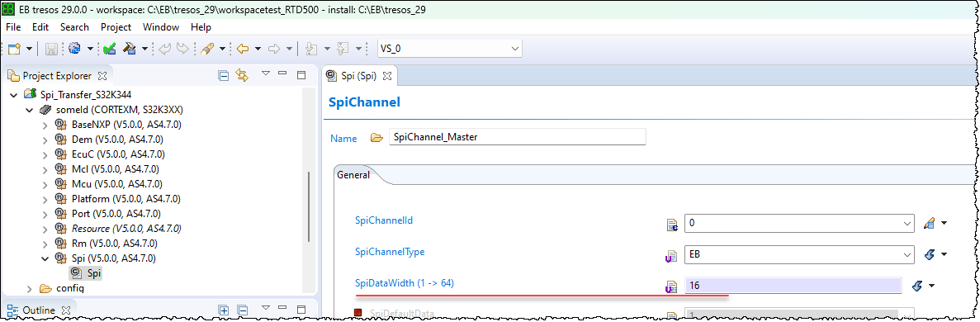Toggle the red SpiDefaultData enable box
Screen dimensions: 980x322
[x=358, y=312]
